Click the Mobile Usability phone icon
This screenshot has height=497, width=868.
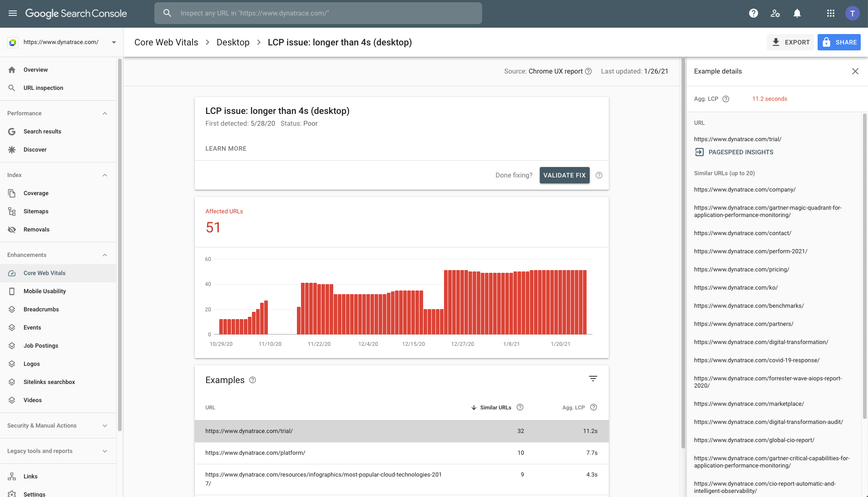(12, 291)
